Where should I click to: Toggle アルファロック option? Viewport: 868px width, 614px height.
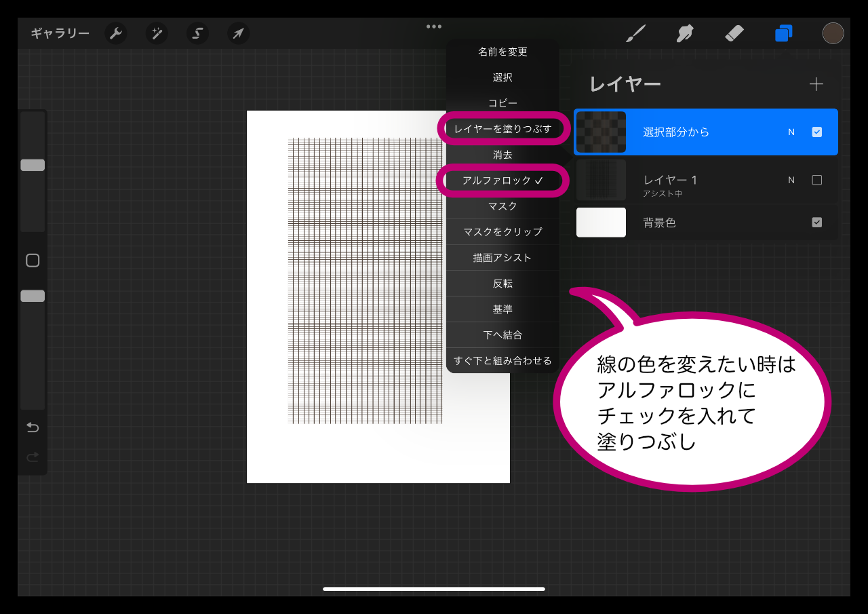502,180
